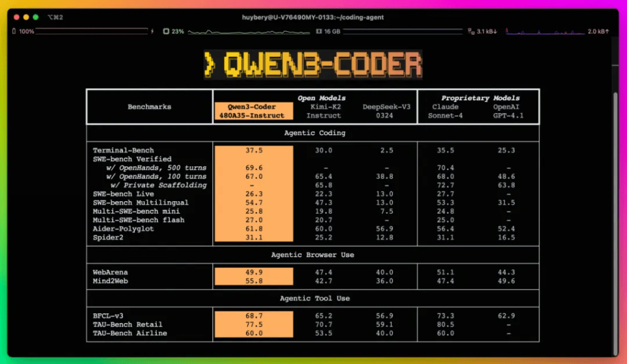The image size is (627, 364).
Task: Click the charging lightning bolt indicator
Action: 152,31
